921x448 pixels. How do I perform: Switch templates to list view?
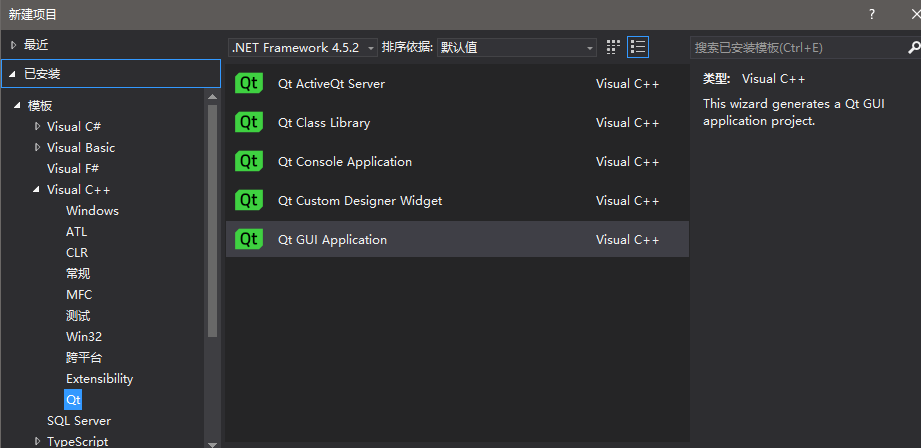tap(638, 47)
